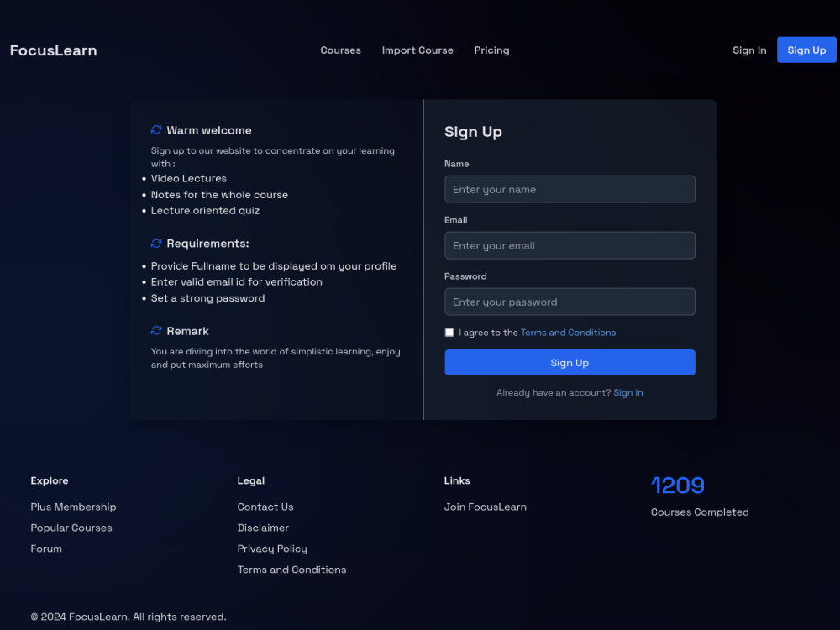Open the Courses menu item

pyautogui.click(x=341, y=50)
